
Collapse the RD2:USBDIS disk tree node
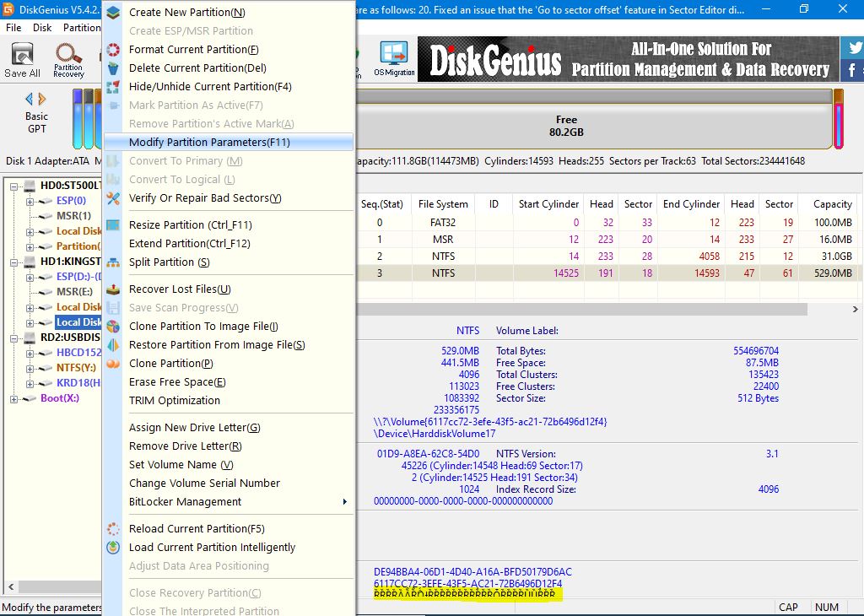(x=15, y=338)
